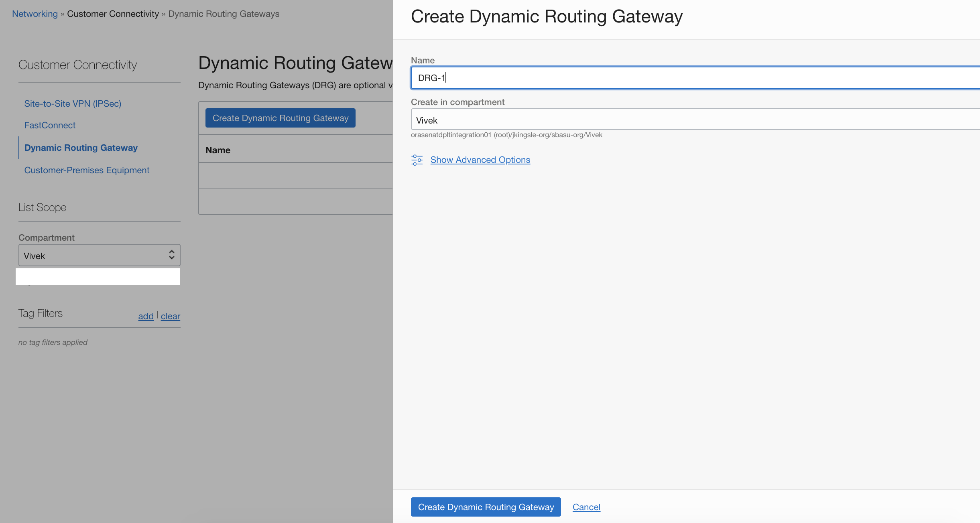The width and height of the screenshot is (980, 523).
Task: Add a tag filter
Action: 145,316
